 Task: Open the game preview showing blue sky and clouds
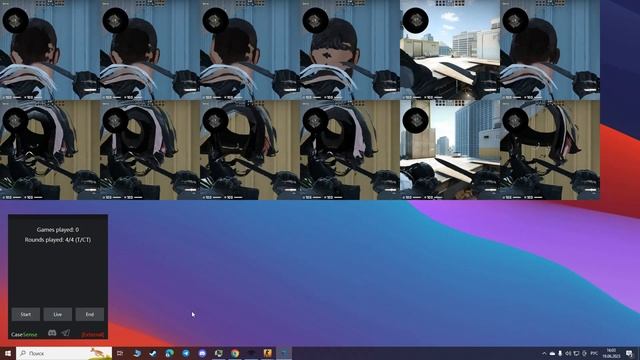tap(450, 50)
